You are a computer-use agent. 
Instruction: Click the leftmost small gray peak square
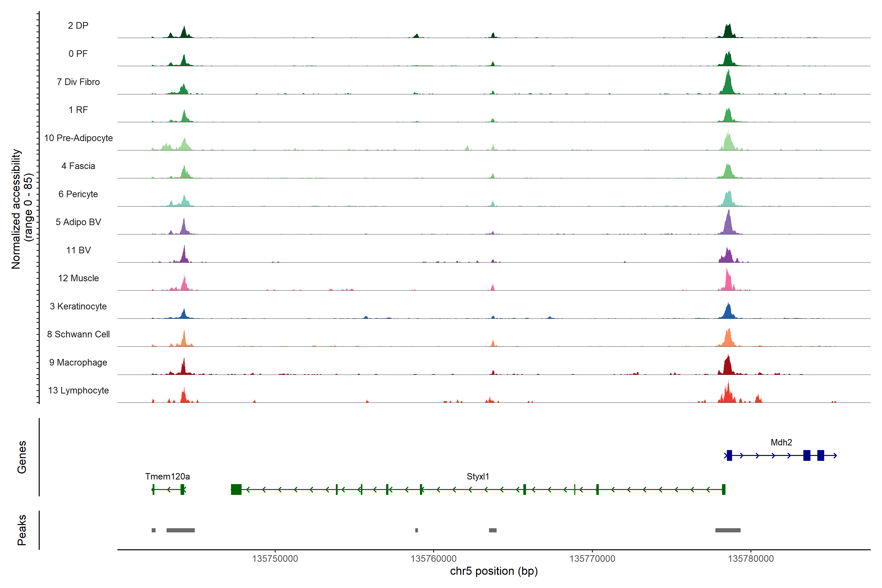[x=153, y=530]
